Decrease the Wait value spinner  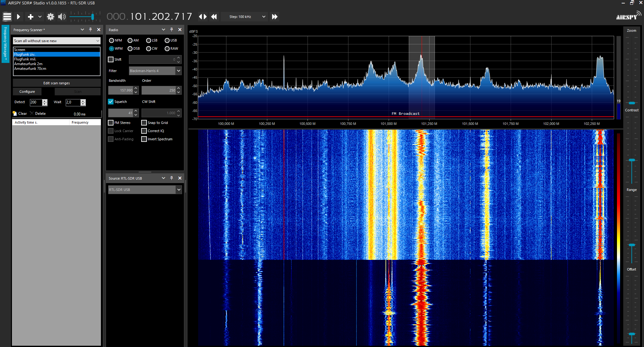[x=83, y=104]
